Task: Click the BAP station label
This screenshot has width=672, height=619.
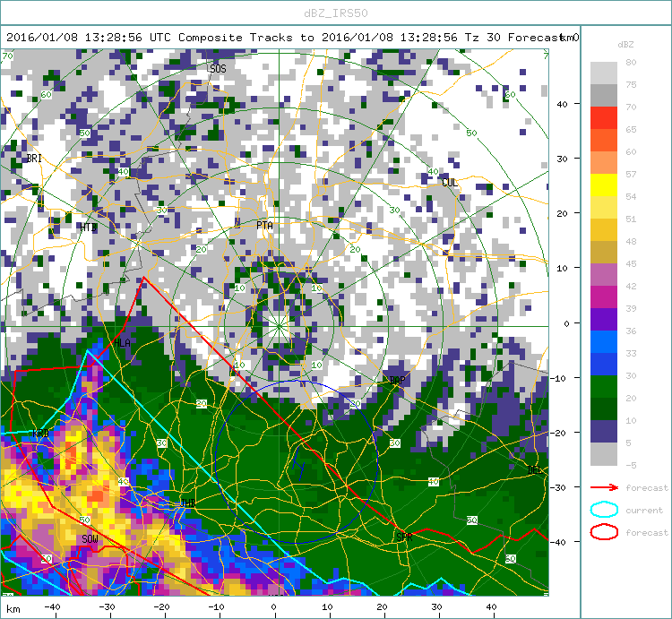Action: [x=397, y=380]
